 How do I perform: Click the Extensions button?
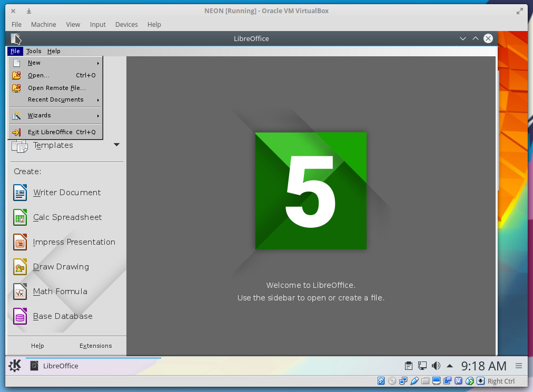(95, 346)
